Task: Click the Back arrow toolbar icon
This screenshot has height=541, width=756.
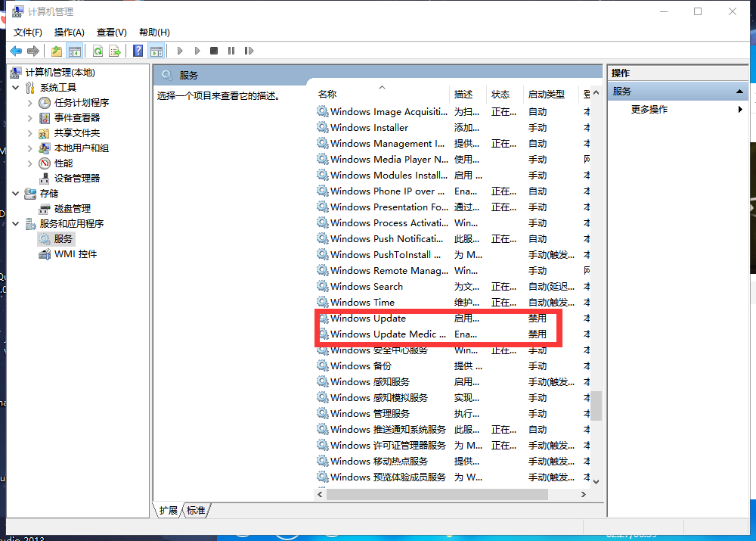Action: pyautogui.click(x=16, y=51)
